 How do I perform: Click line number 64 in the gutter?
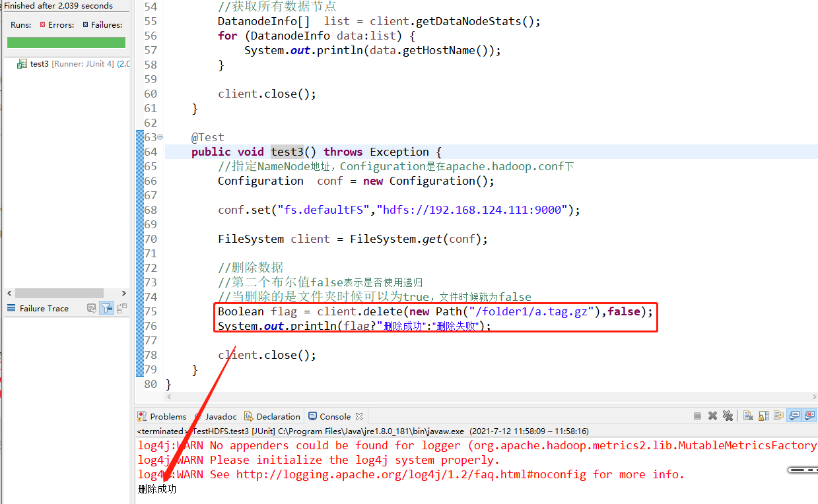(x=150, y=152)
